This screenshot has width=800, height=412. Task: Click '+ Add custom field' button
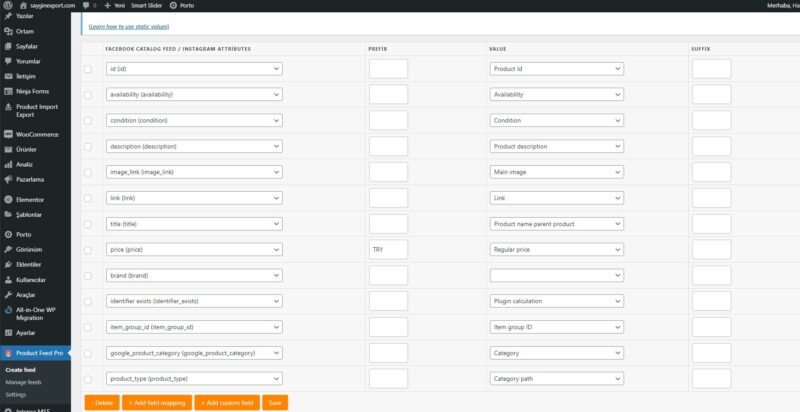click(228, 402)
